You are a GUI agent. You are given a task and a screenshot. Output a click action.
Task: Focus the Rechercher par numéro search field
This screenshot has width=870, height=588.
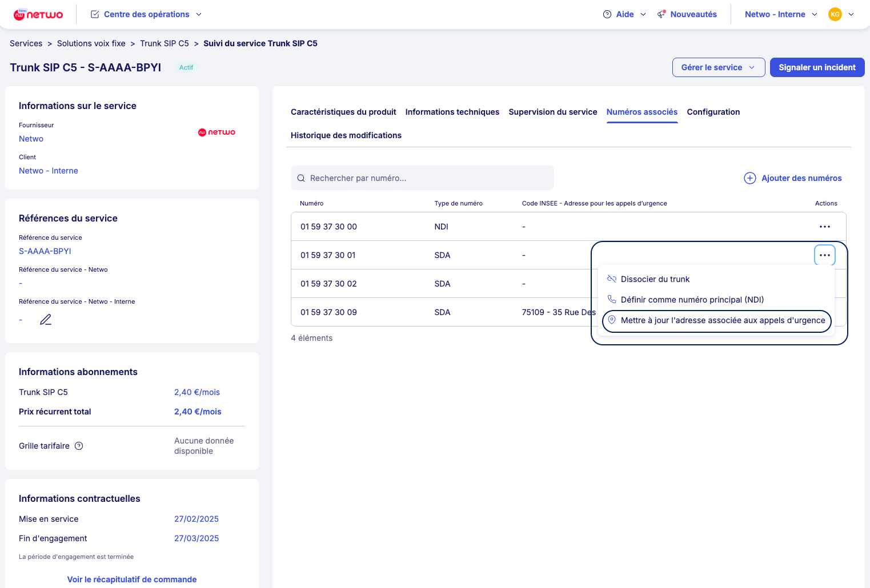tap(422, 178)
